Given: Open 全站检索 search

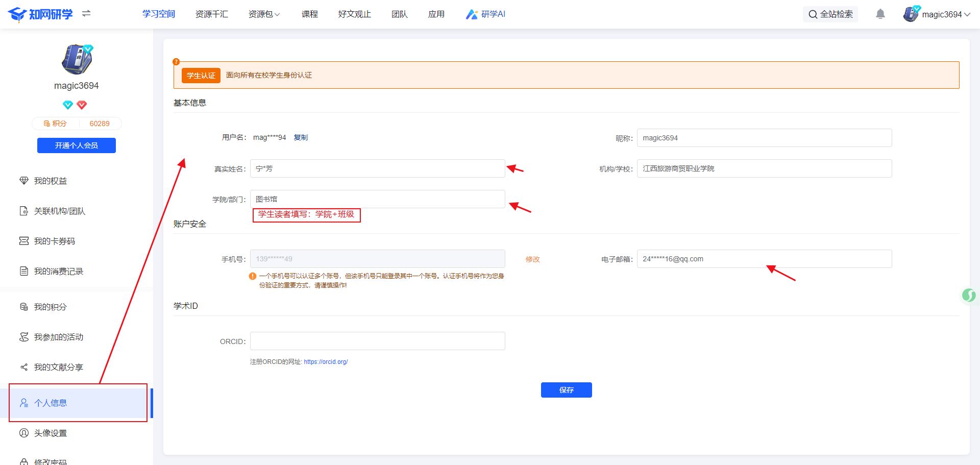Looking at the screenshot, I should coord(830,14).
